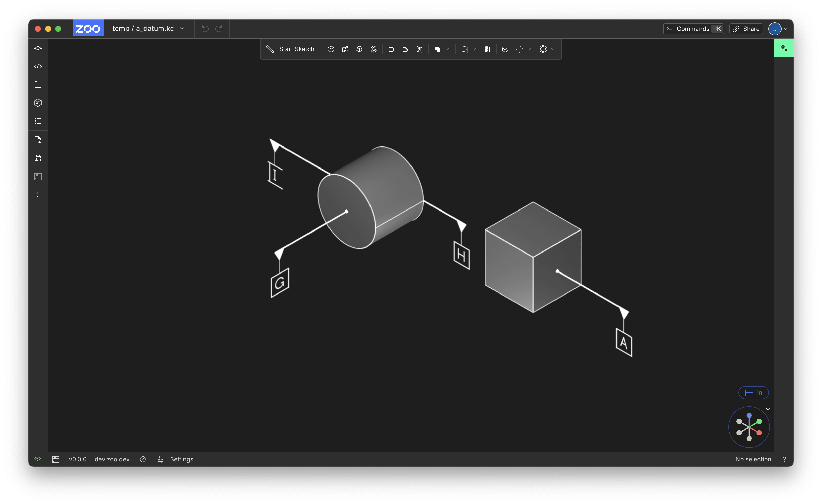Click the green axis dot on gizmo

pos(759,421)
